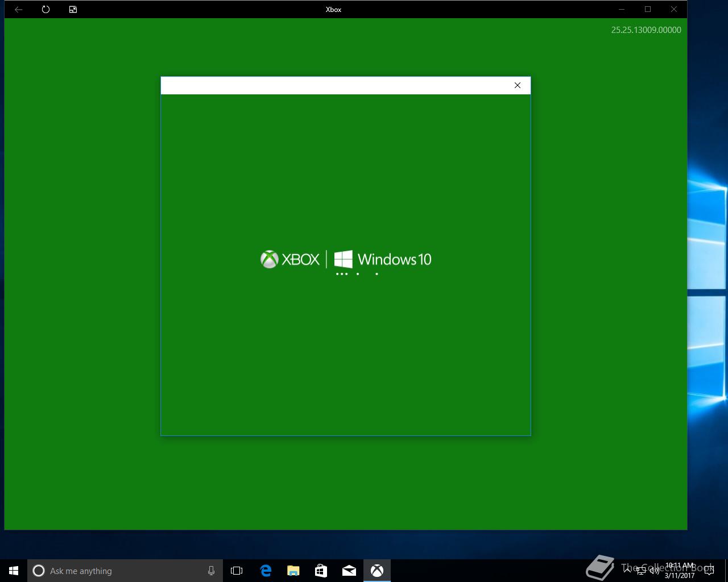The width and height of the screenshot is (728, 582).
Task: Open the volume slider from the speaker icon
Action: [654, 571]
